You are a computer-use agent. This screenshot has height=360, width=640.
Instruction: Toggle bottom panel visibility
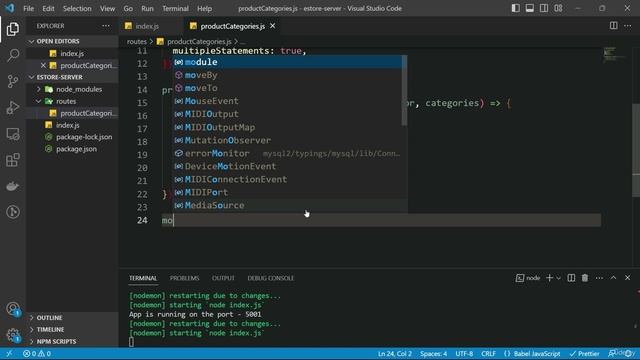[529, 8]
